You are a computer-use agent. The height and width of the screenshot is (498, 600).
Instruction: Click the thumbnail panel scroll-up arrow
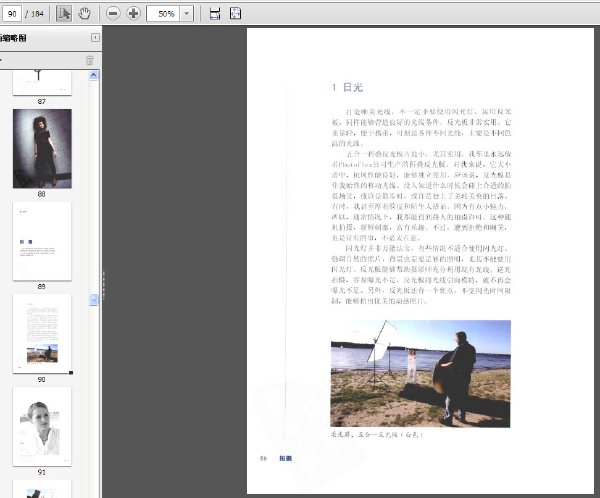coord(94,75)
